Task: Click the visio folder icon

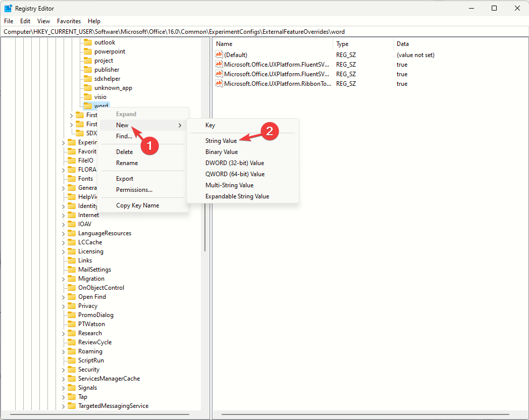Action: pos(88,97)
